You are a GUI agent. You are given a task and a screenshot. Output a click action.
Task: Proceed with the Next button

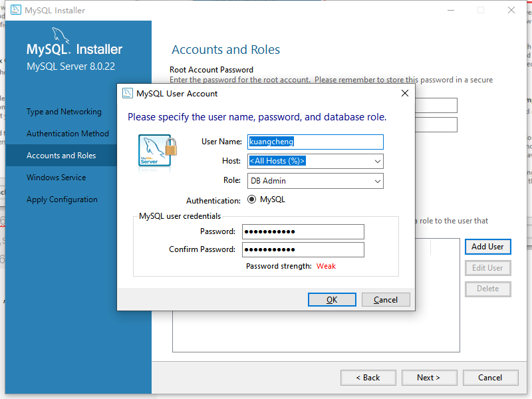tap(429, 377)
